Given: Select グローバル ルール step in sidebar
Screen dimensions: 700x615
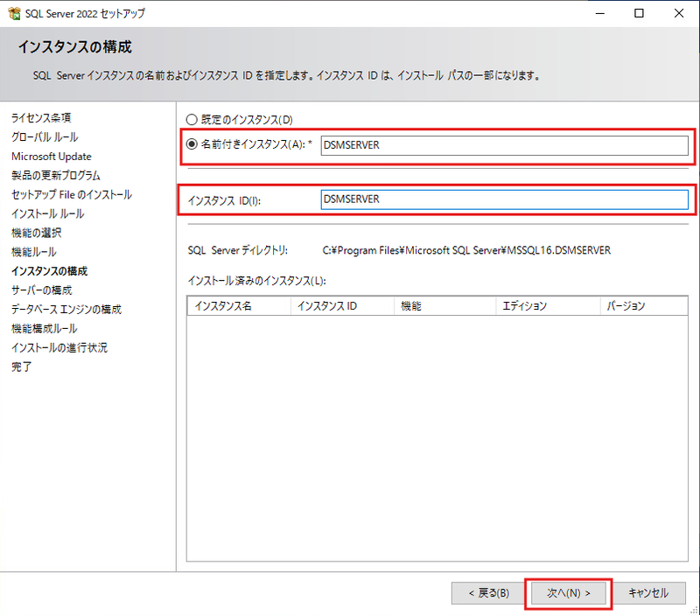Looking at the screenshot, I should click(x=45, y=137).
